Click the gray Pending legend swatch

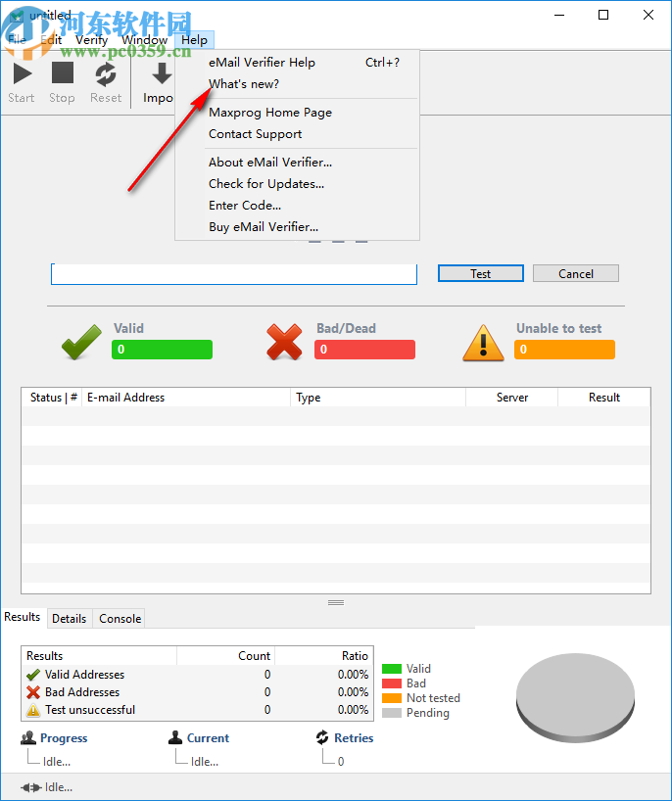[392, 713]
